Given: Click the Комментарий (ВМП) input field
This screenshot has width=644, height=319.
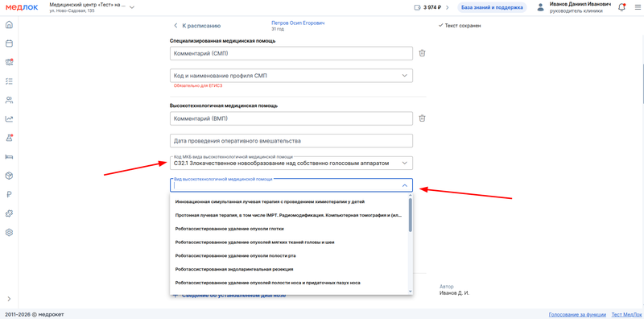Looking at the screenshot, I should [291, 118].
